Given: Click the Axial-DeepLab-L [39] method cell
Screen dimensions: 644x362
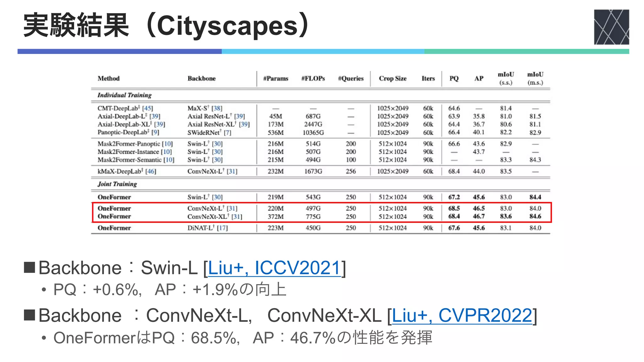Looking at the screenshot, I should tap(129, 116).
